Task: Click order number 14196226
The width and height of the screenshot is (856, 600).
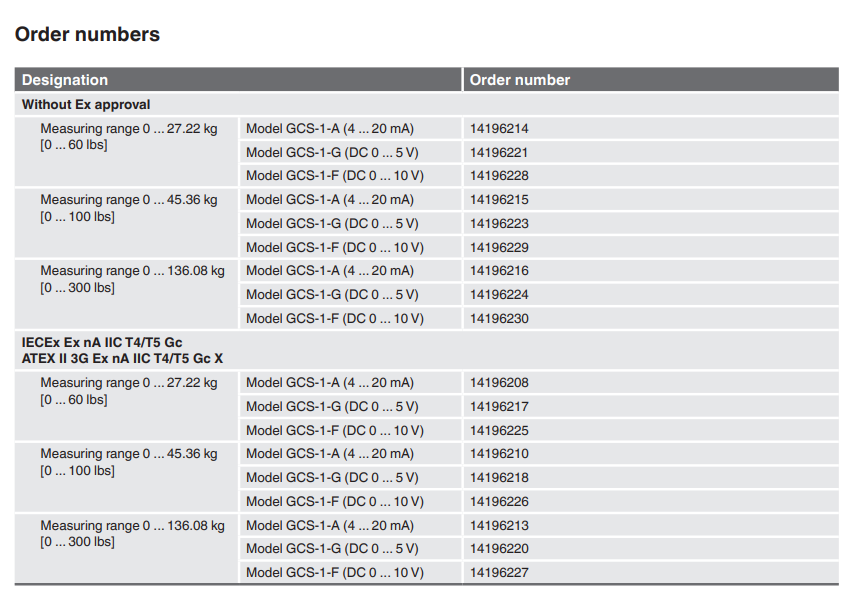Action: (499, 502)
